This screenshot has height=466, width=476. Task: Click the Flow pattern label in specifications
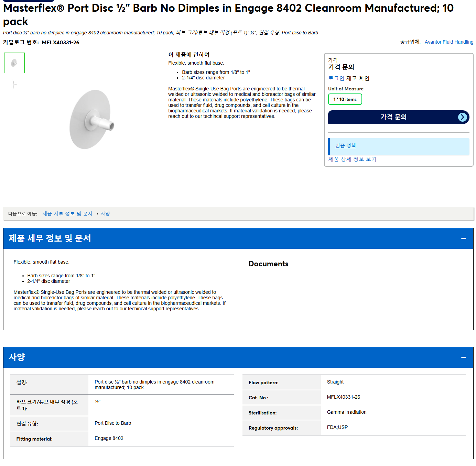click(263, 382)
